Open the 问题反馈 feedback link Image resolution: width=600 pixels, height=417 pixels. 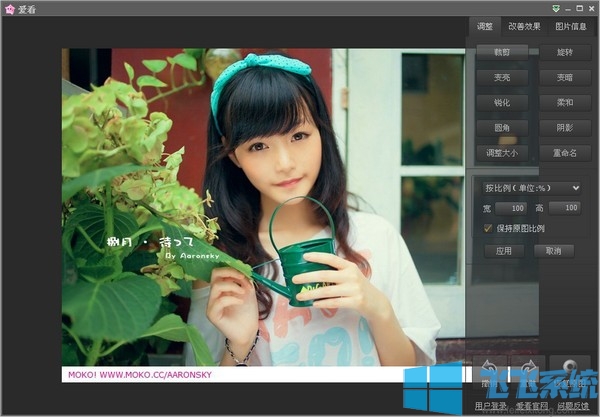click(x=575, y=409)
